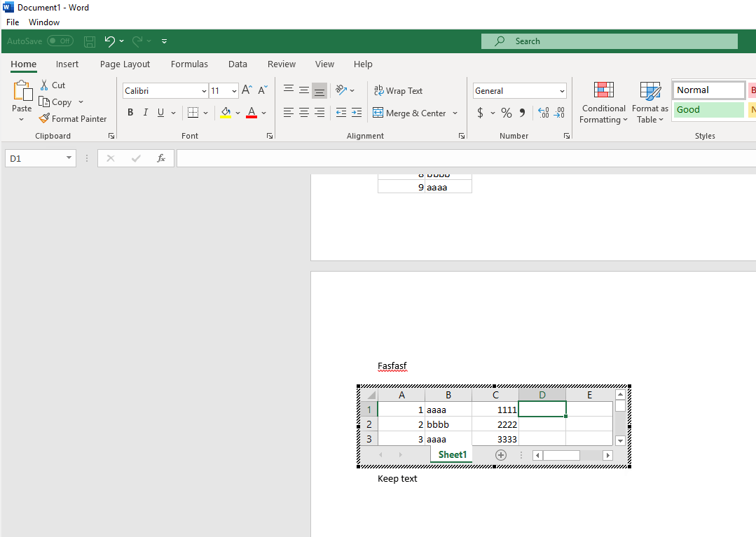Click Merge & Center button
Screen dimensions: 756x537
(x=409, y=113)
